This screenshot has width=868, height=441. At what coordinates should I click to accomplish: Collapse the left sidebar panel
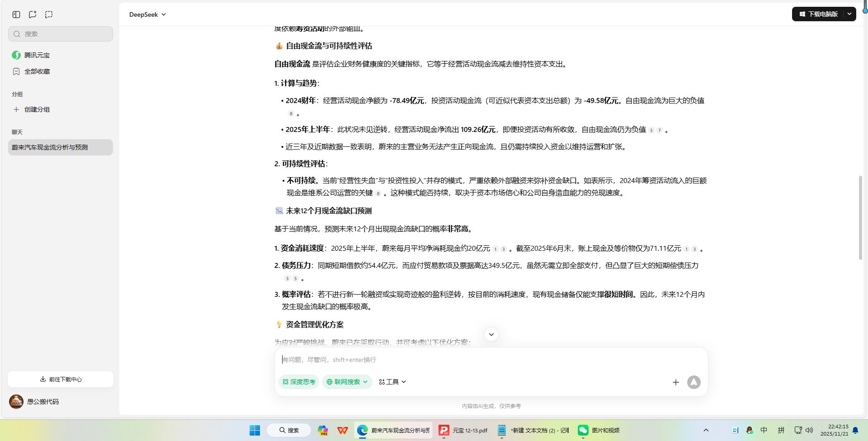tap(16, 14)
